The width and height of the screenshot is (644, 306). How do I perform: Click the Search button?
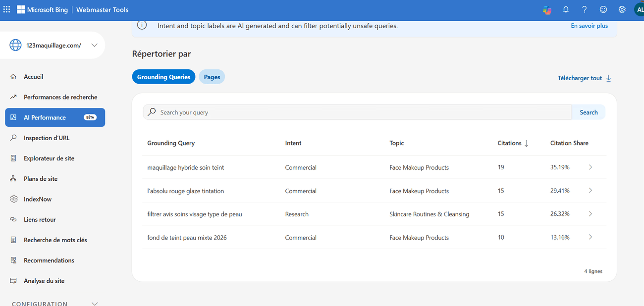coord(589,112)
